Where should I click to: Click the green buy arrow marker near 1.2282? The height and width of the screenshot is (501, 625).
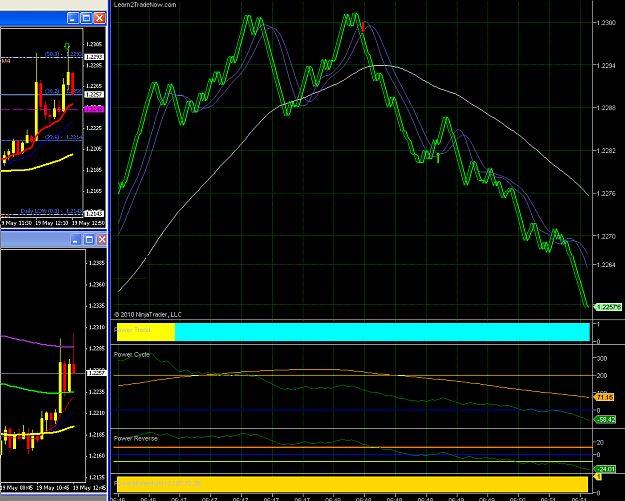438,158
